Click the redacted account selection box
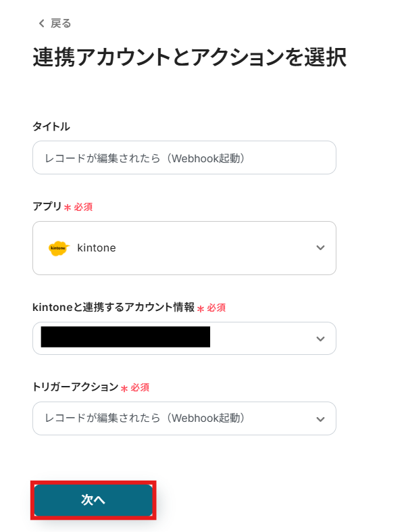This screenshot has height=532, width=406. coord(126,337)
